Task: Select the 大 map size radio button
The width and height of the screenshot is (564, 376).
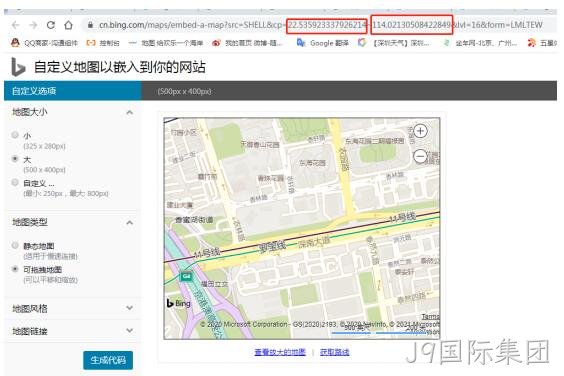Action: (x=15, y=158)
